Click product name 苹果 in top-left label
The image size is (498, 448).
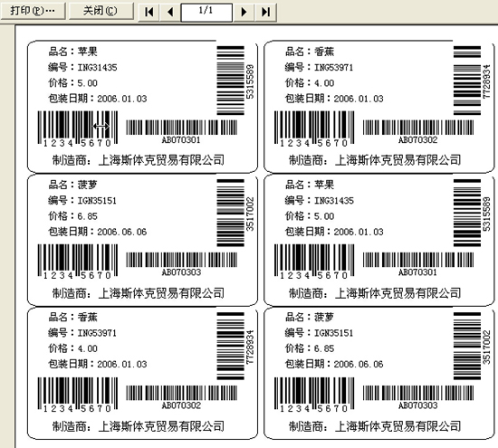pyautogui.click(x=87, y=52)
